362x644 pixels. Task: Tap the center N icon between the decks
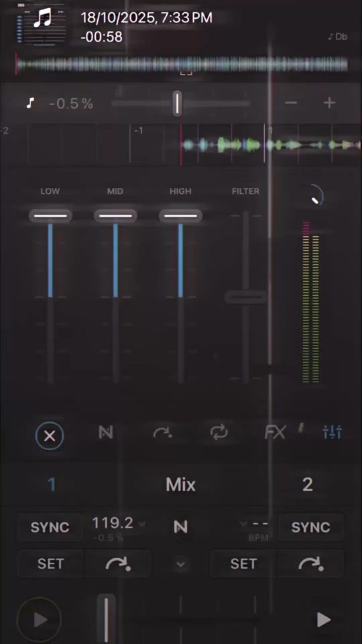coord(180,527)
